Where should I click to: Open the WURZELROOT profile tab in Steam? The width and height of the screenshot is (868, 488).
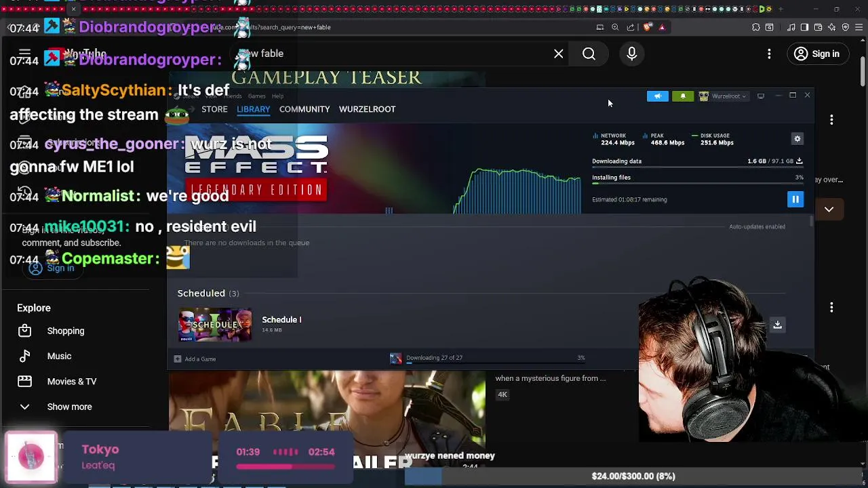(x=367, y=109)
